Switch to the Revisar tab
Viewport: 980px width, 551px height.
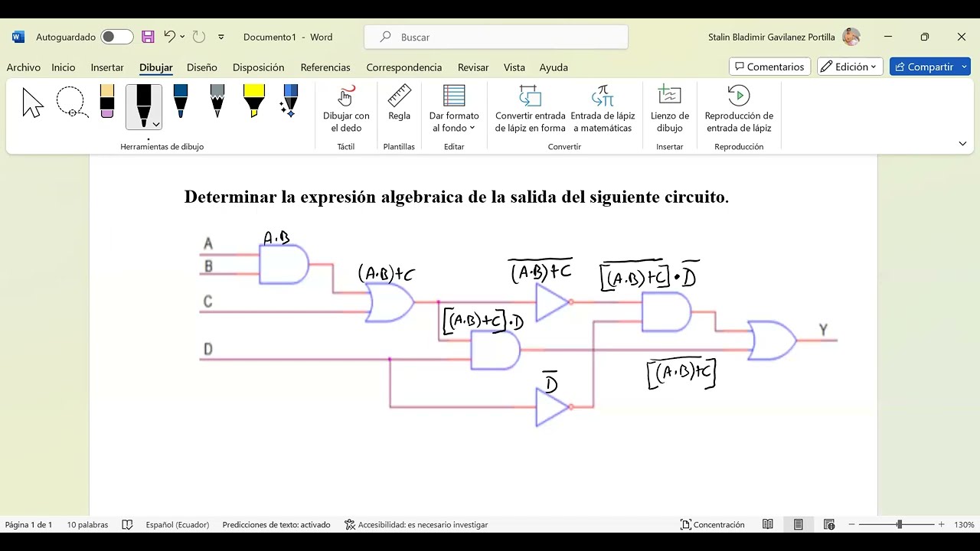pyautogui.click(x=473, y=67)
